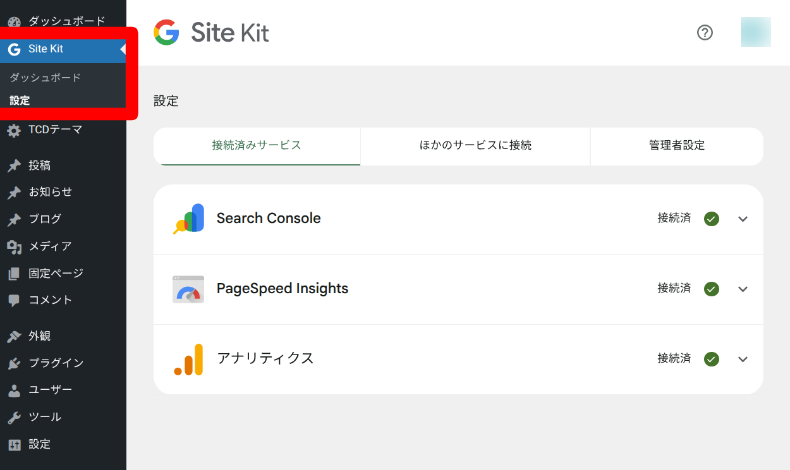
Task: Click 接続済 status for PageSpeed Insights
Action: [x=674, y=288]
